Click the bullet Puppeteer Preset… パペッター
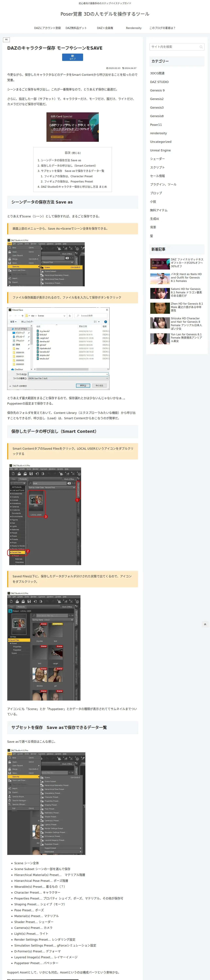Screen dimensions: 210x980 point(36,963)
